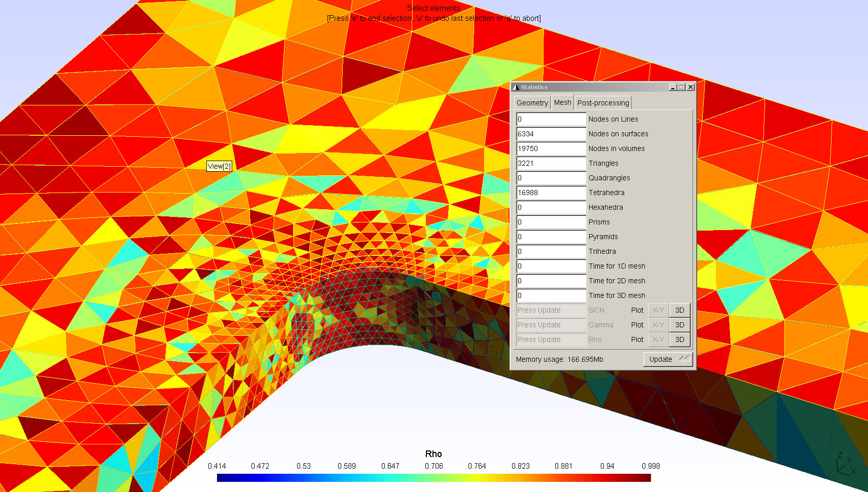Click the 3D plot button for SICN

(x=679, y=310)
